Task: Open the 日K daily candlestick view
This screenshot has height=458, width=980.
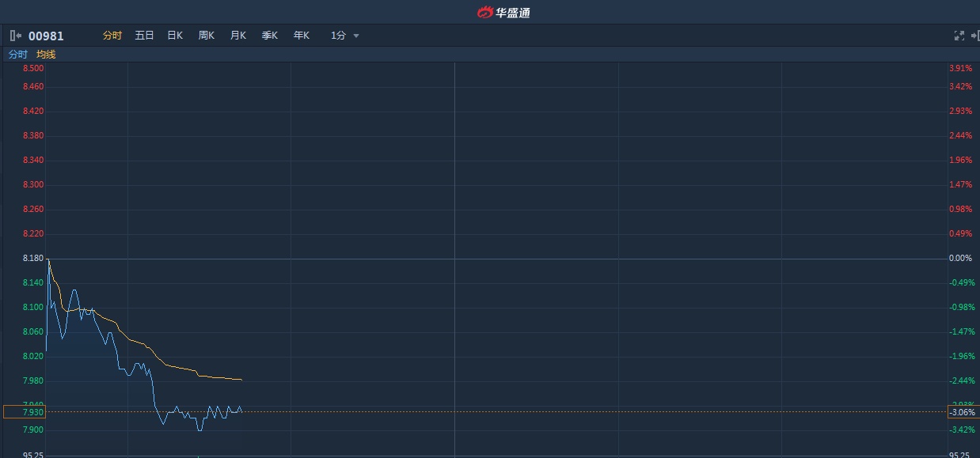Action: coord(175,36)
